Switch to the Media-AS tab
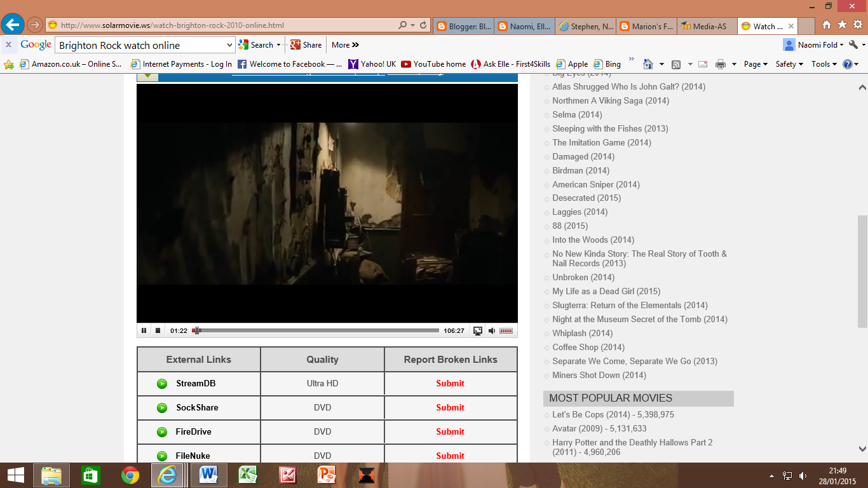The image size is (868, 488). (x=707, y=26)
